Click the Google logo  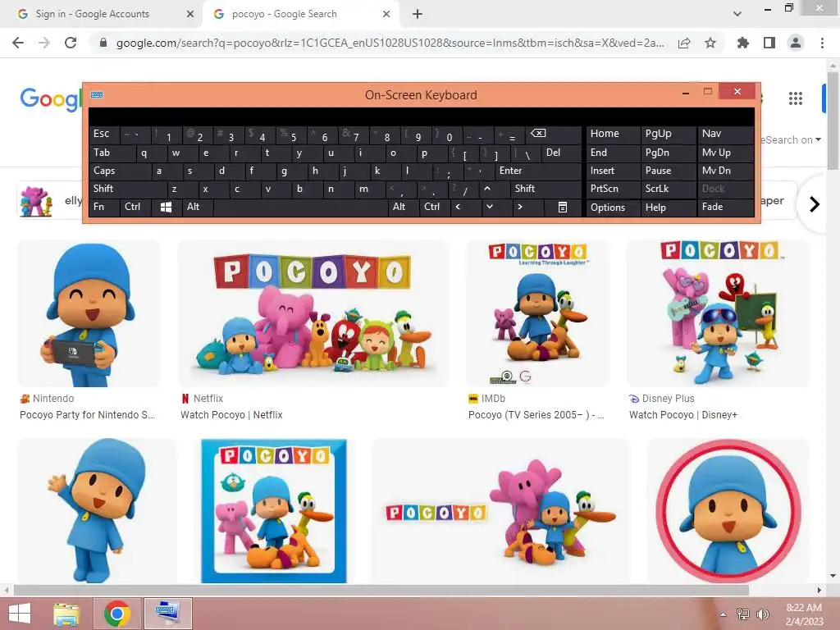[x=50, y=99]
